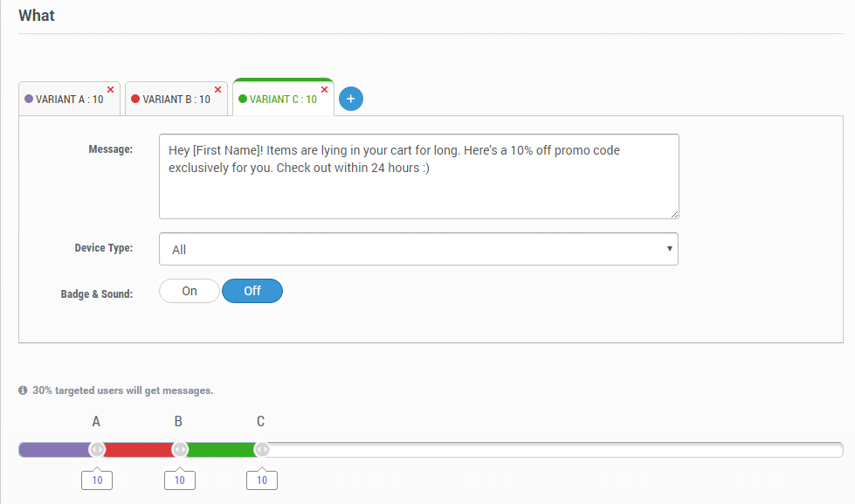Screen dimensions: 855x504
Task: Switch to the Variant B tab
Action: click(x=176, y=100)
